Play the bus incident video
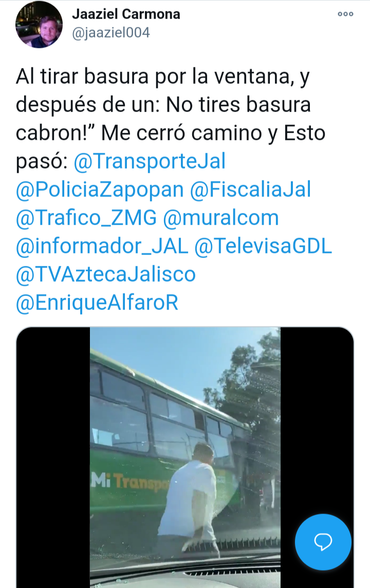This screenshot has height=588, width=370. [185, 457]
